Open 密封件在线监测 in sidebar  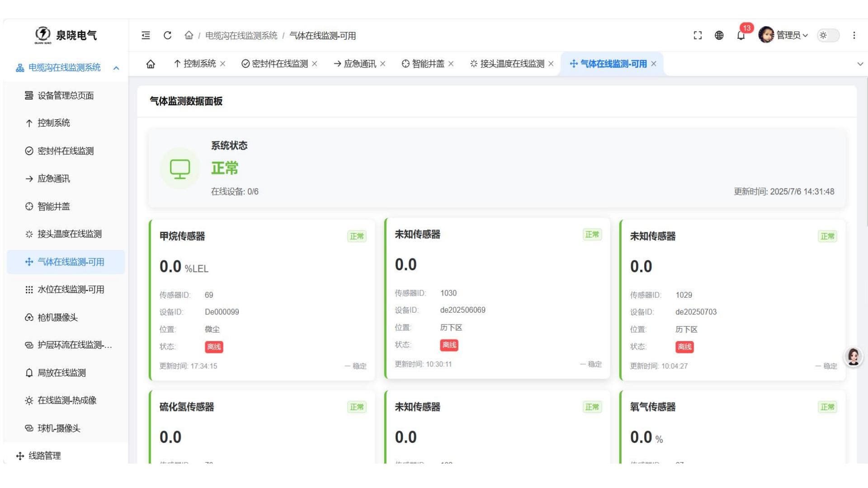(x=66, y=151)
